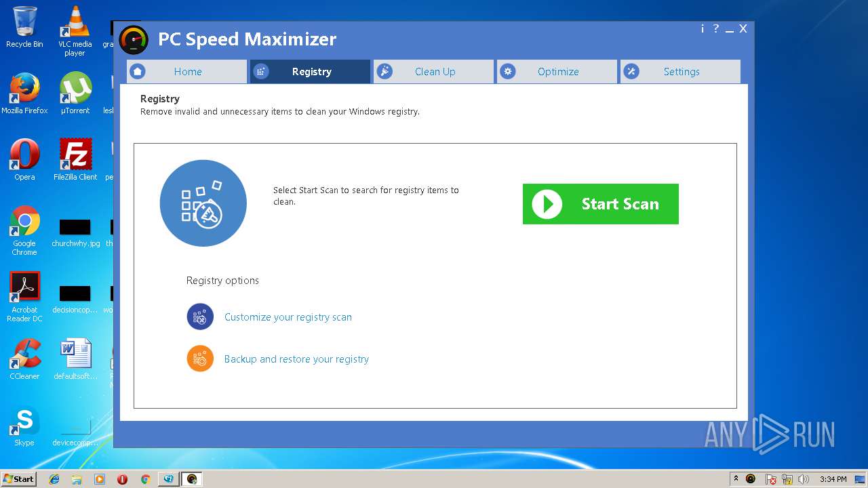Image resolution: width=868 pixels, height=488 pixels.
Task: Open Windows Media Player taskbar icon
Action: 100,479
